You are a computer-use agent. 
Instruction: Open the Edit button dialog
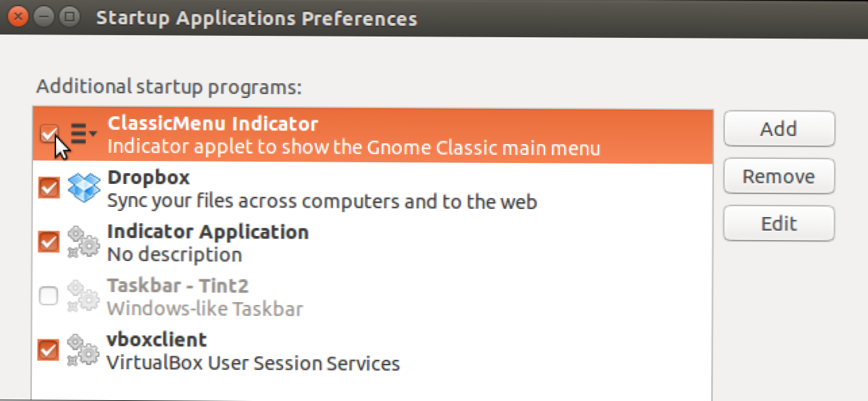pyautogui.click(x=779, y=224)
